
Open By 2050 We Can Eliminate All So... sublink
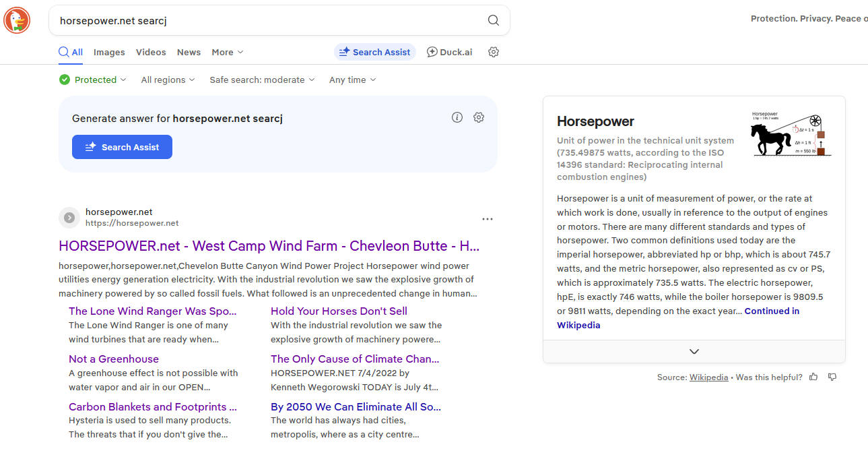[x=356, y=406]
